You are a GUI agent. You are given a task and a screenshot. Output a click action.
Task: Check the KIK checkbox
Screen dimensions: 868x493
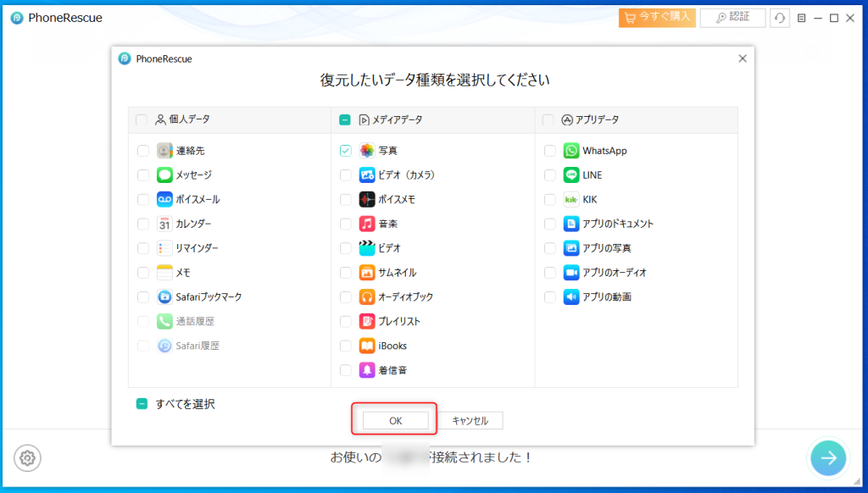coord(549,199)
